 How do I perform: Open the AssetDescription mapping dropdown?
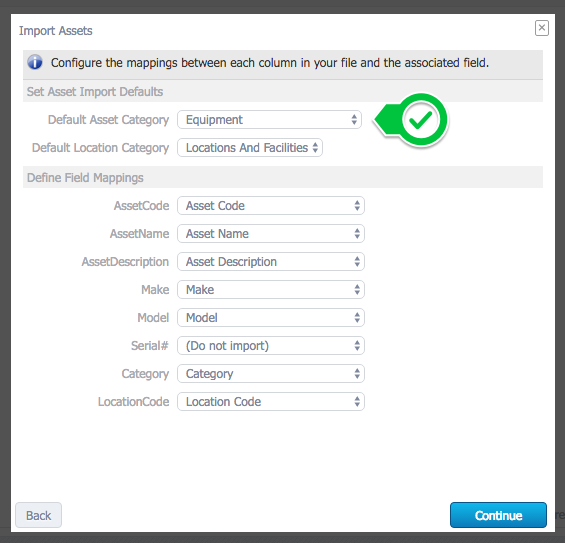pyautogui.click(x=271, y=262)
